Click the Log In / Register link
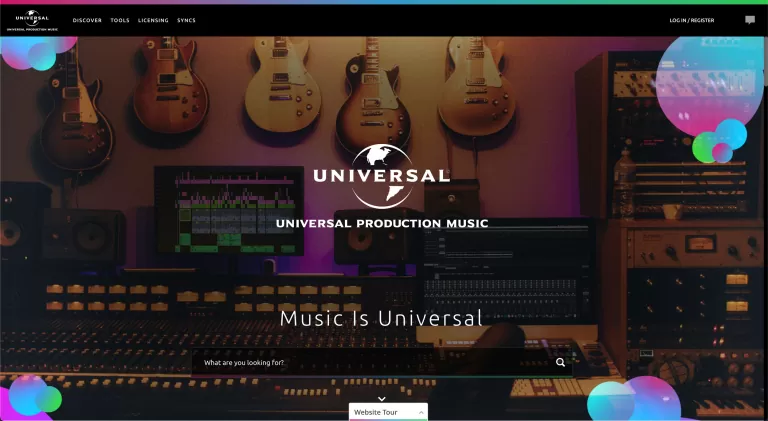The width and height of the screenshot is (768, 421). [692, 20]
